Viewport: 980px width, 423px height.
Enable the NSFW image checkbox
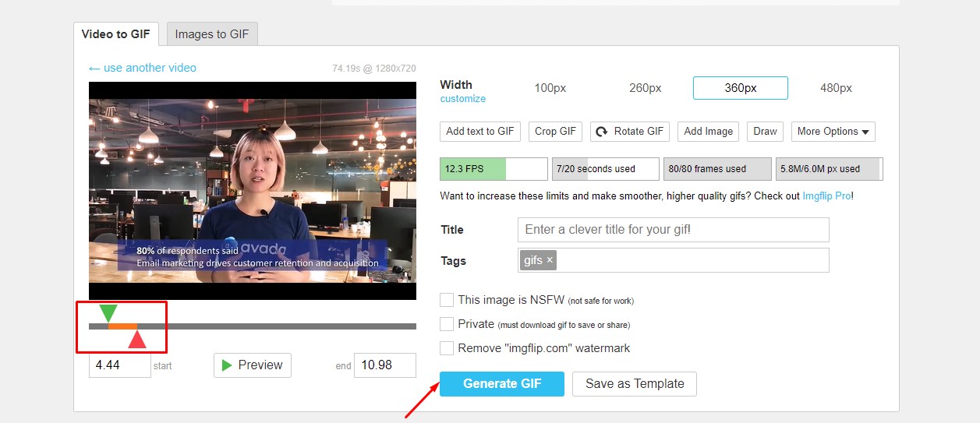(447, 300)
